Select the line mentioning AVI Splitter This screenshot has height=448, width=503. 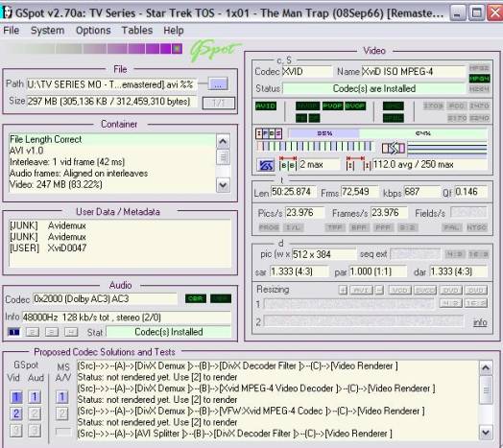click(x=277, y=434)
